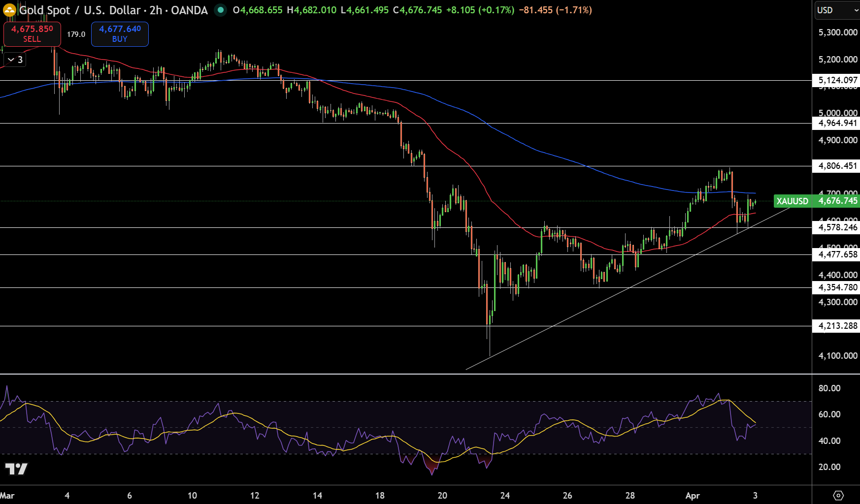
Task: Click the 4,900.000 price axis label
Action: click(838, 140)
